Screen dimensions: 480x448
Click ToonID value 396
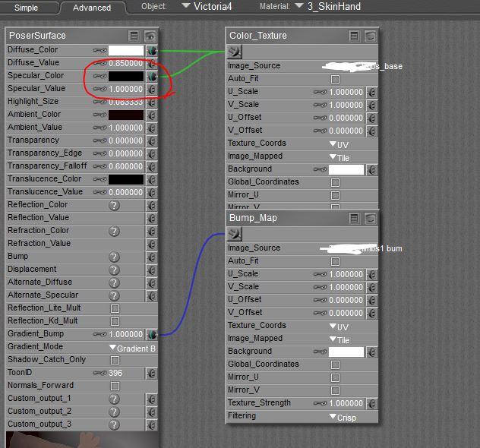pyautogui.click(x=115, y=373)
